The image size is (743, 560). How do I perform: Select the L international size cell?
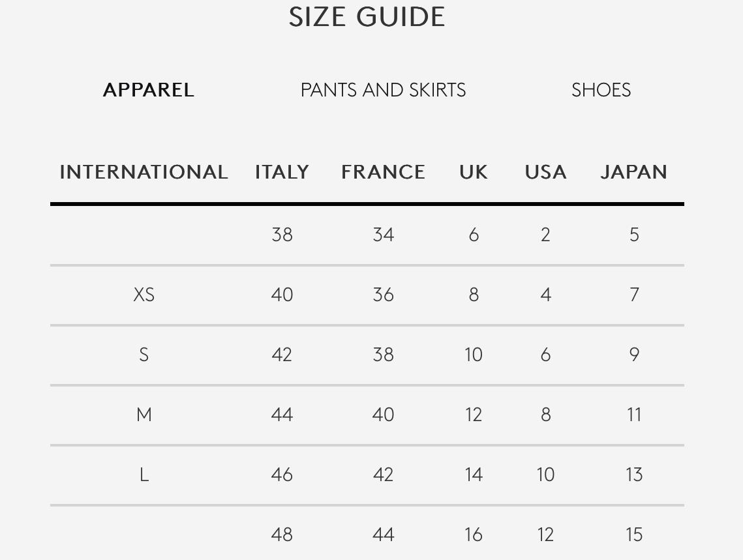[x=144, y=475]
